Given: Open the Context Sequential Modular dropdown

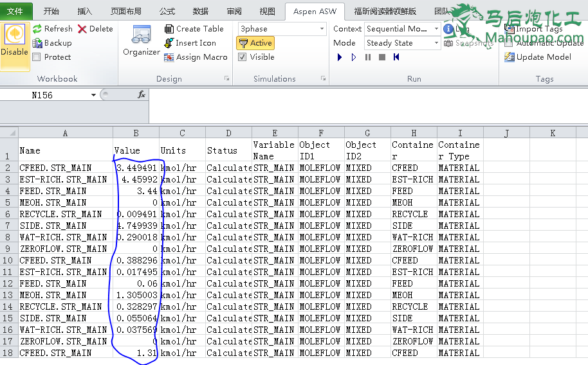Looking at the screenshot, I should pyautogui.click(x=437, y=29).
